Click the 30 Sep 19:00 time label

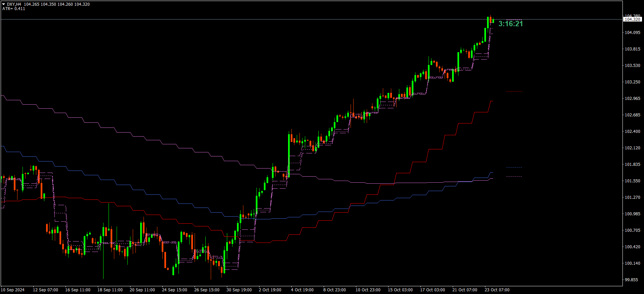(239, 290)
